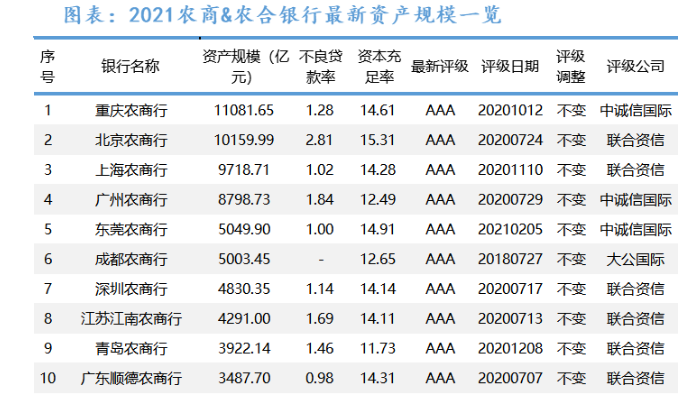Click the 最新评级 column header
Screen dimensions: 698x397
pos(439,66)
